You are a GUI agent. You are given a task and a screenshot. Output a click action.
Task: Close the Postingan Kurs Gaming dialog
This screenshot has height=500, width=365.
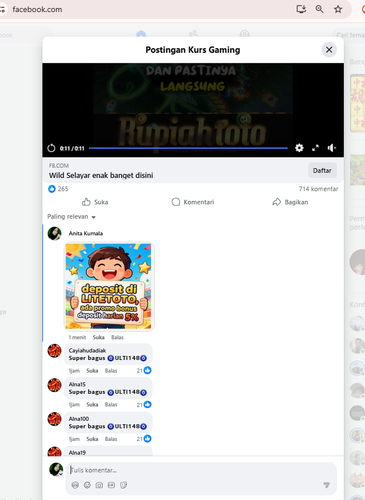(x=329, y=50)
